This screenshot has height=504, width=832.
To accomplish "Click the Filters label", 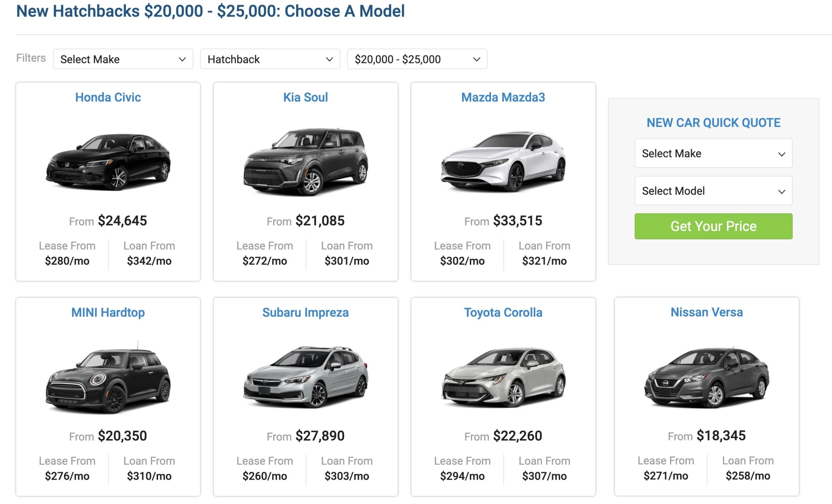I will click(31, 58).
